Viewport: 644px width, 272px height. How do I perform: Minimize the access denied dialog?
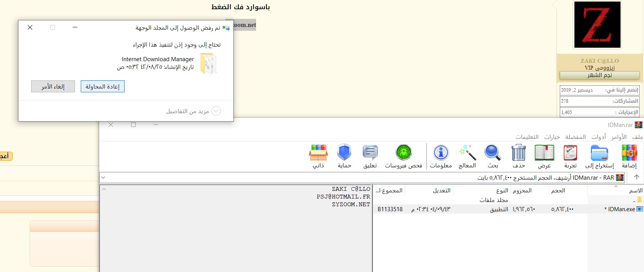[x=75, y=27]
